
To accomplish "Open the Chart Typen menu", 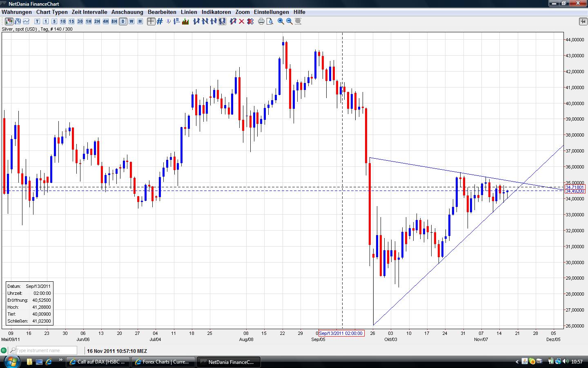I will [x=52, y=12].
